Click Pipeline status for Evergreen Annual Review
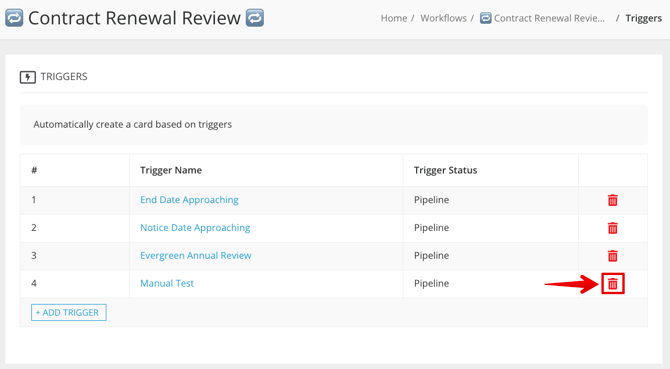 (431, 255)
